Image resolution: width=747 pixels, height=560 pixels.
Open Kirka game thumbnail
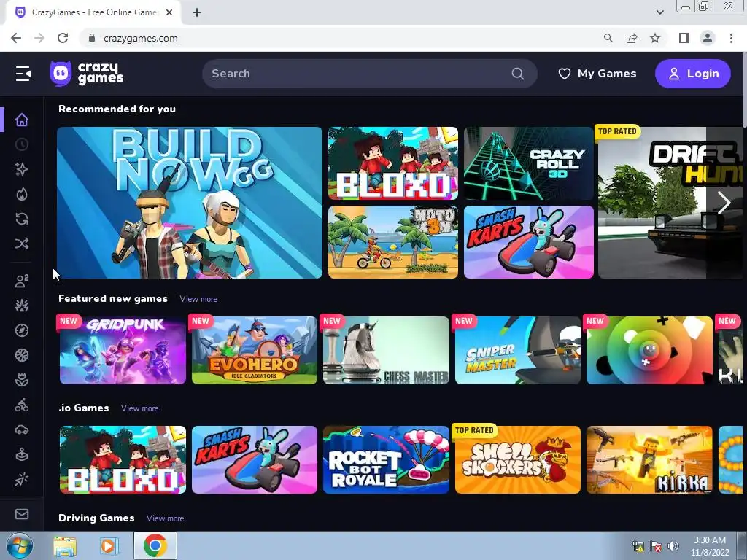tap(649, 459)
